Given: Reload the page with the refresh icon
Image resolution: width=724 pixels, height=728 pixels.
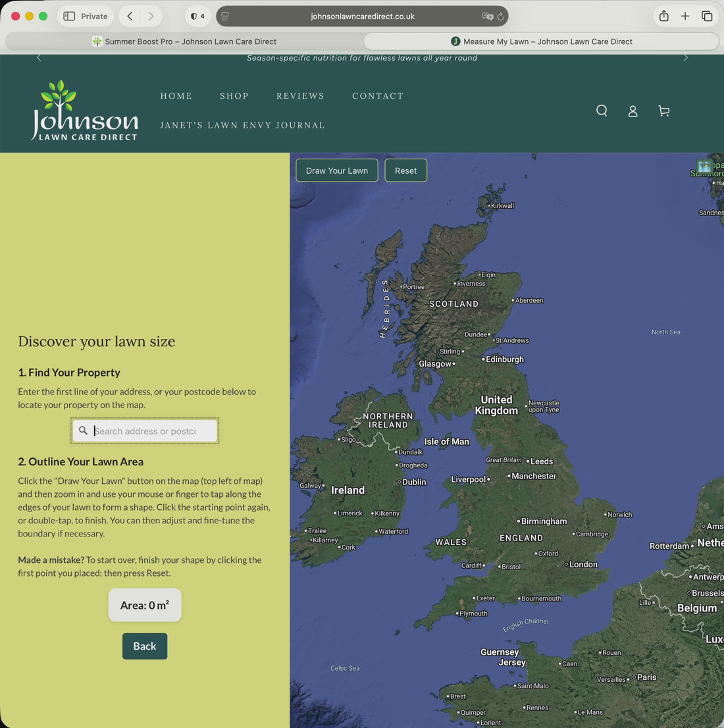Looking at the screenshot, I should coord(501,16).
